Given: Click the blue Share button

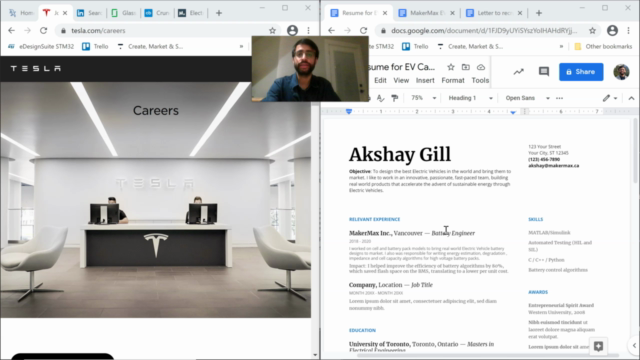Looking at the screenshot, I should (581, 72).
